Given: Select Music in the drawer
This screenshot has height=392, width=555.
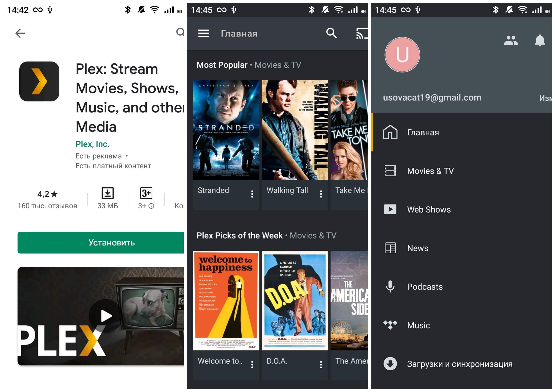Looking at the screenshot, I should (462, 325).
